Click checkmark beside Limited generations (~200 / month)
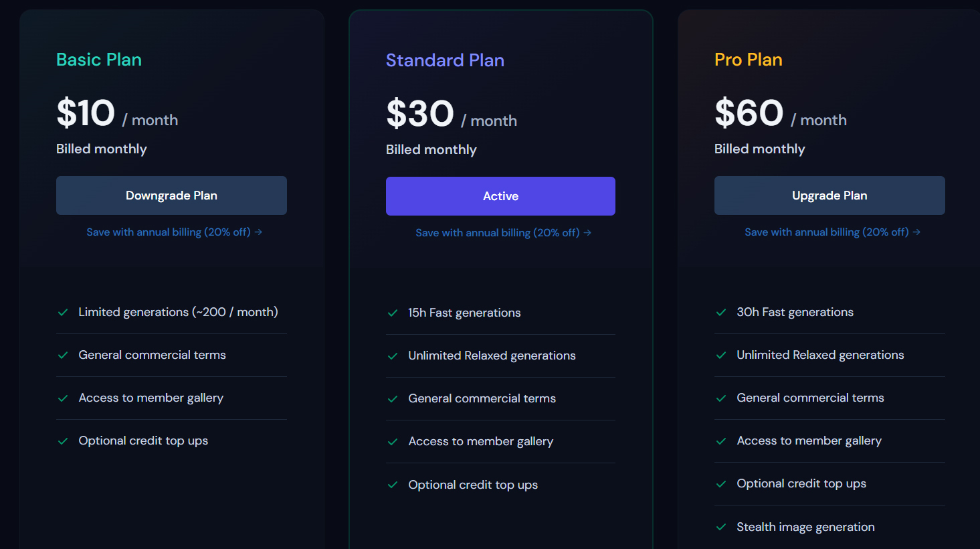Screen dimensions: 980x549 pos(63,313)
